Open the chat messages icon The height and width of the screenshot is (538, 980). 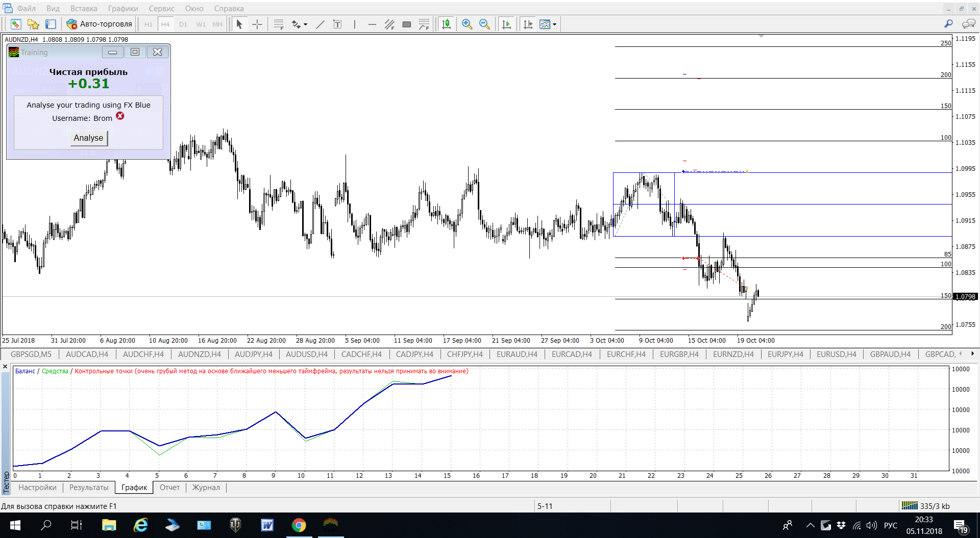[x=968, y=23]
